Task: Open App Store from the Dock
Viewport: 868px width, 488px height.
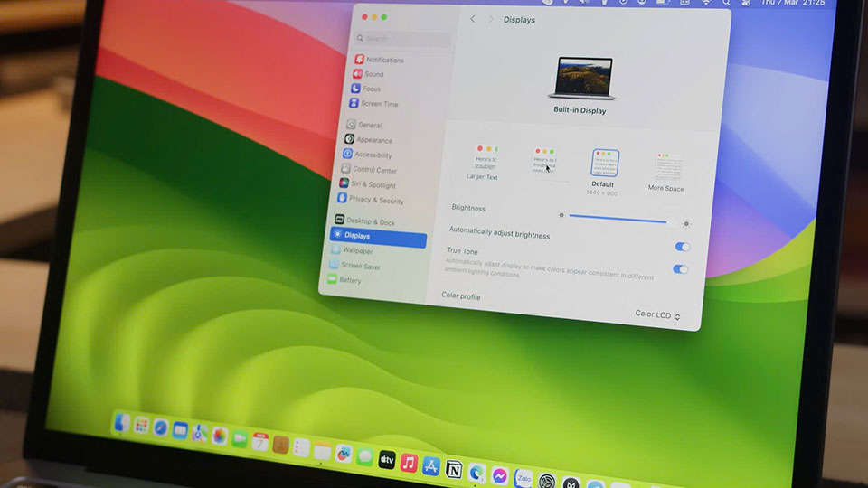Action: pyautogui.click(x=430, y=466)
